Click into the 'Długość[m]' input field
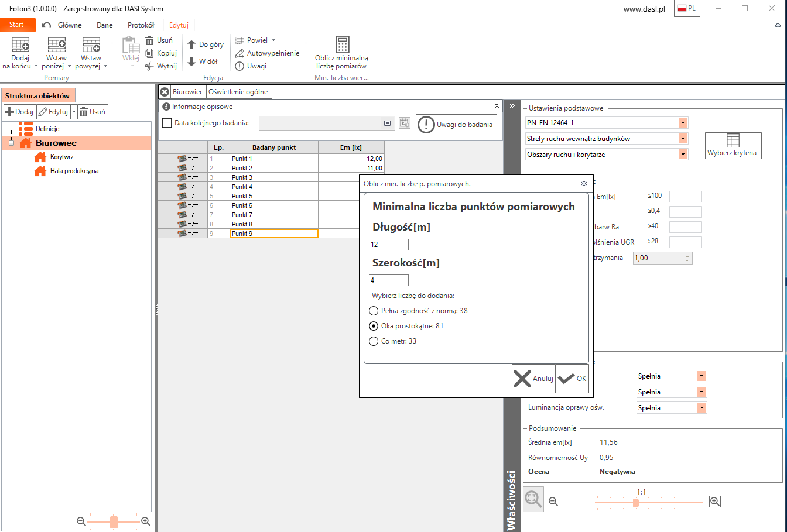Image resolution: width=787 pixels, height=532 pixels. coord(388,245)
